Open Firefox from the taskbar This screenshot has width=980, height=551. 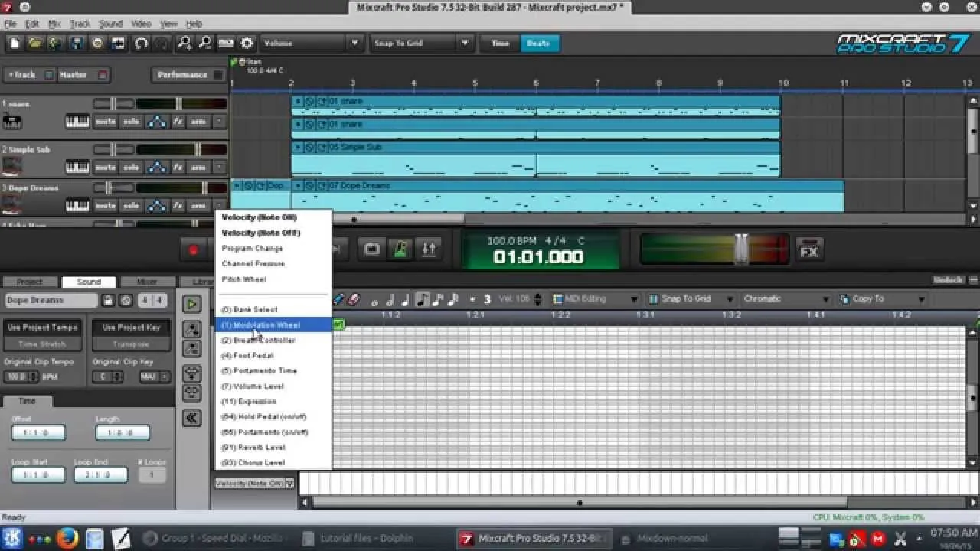coord(67,538)
